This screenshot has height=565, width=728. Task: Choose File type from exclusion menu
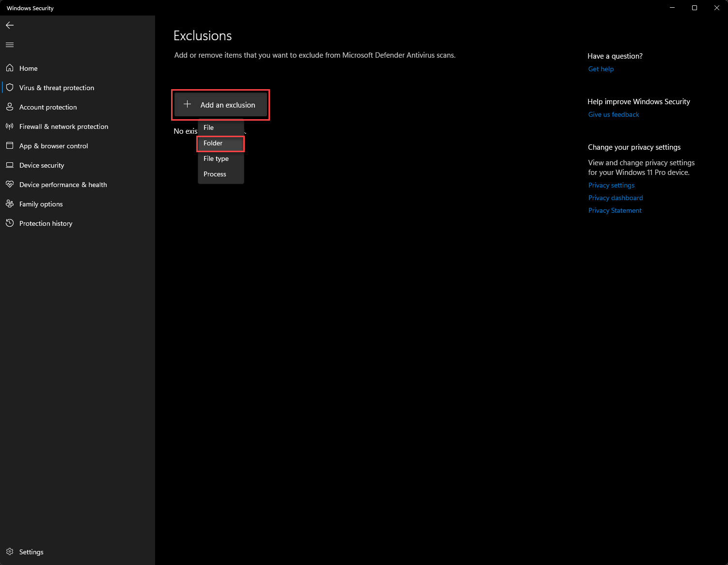pyautogui.click(x=221, y=158)
